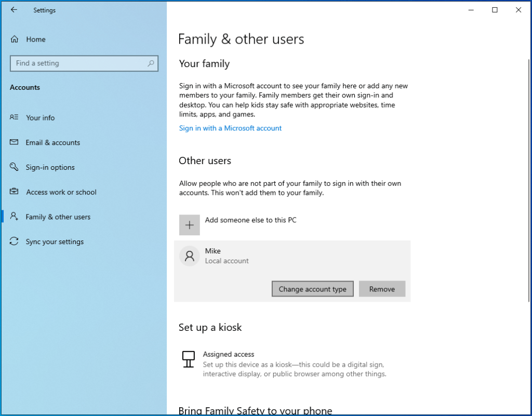This screenshot has height=416, width=532.
Task: Select the Accounts section header
Action: tap(24, 87)
